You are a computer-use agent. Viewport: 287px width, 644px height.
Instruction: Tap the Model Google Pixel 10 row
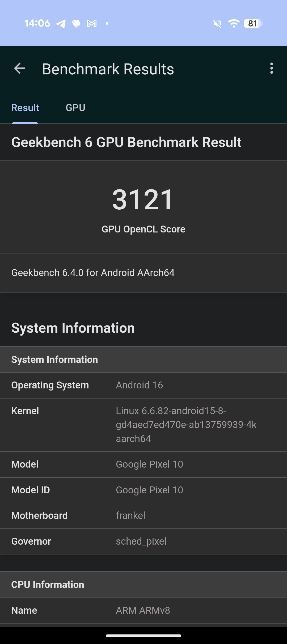pos(143,464)
